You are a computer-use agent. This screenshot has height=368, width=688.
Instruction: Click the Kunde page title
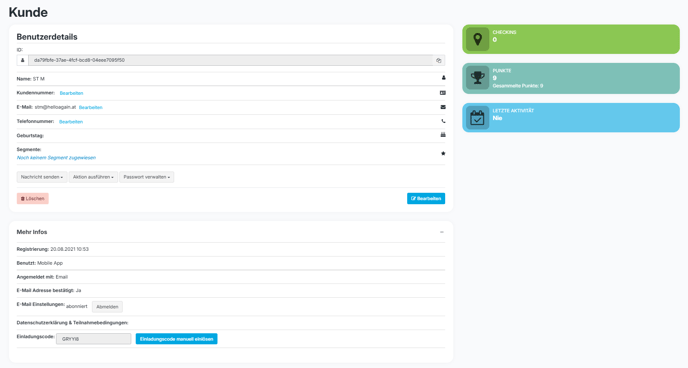28,12
